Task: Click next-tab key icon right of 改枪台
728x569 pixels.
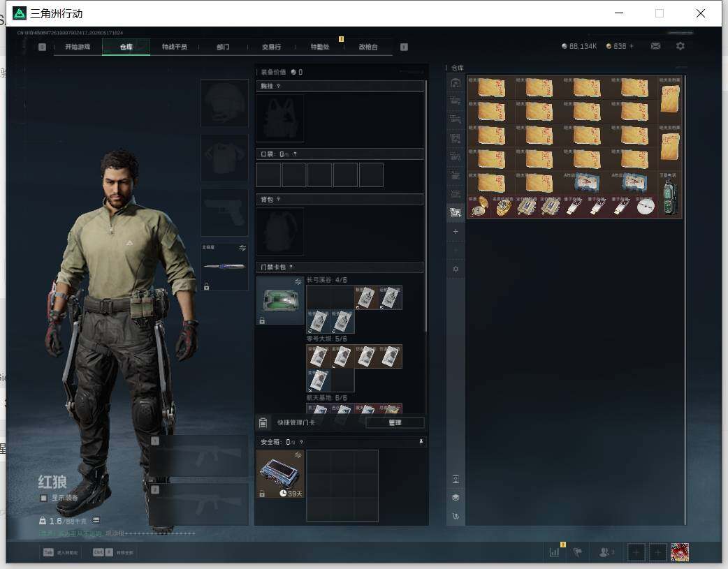Action: coord(404,47)
